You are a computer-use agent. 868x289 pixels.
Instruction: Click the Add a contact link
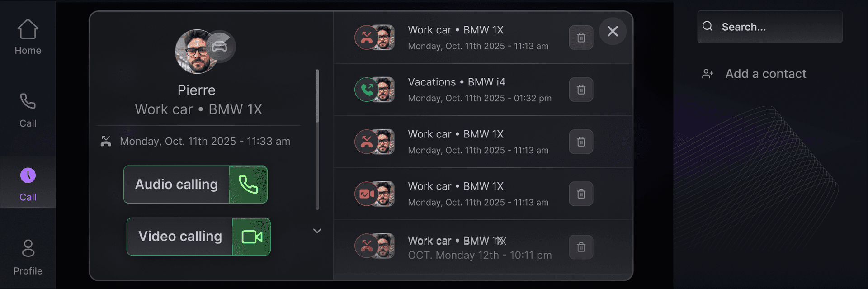click(x=765, y=74)
